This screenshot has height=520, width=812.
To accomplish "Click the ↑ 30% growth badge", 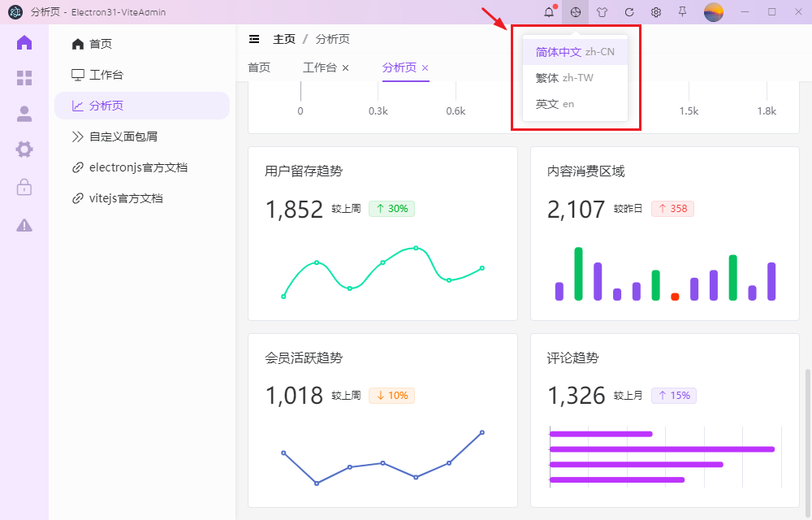I will [391, 208].
